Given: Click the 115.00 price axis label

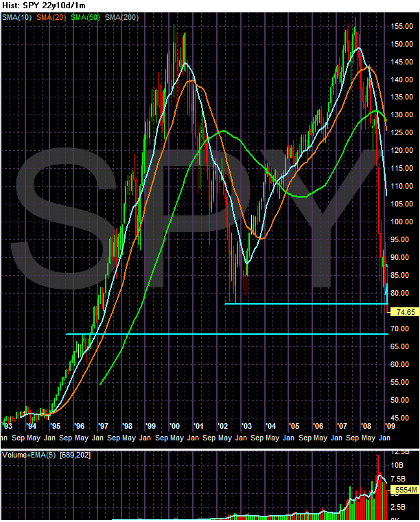Looking at the screenshot, I should coord(401,168).
